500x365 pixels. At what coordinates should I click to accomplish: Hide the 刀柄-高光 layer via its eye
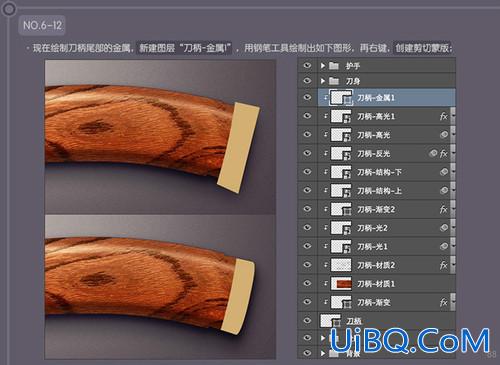coord(307,134)
